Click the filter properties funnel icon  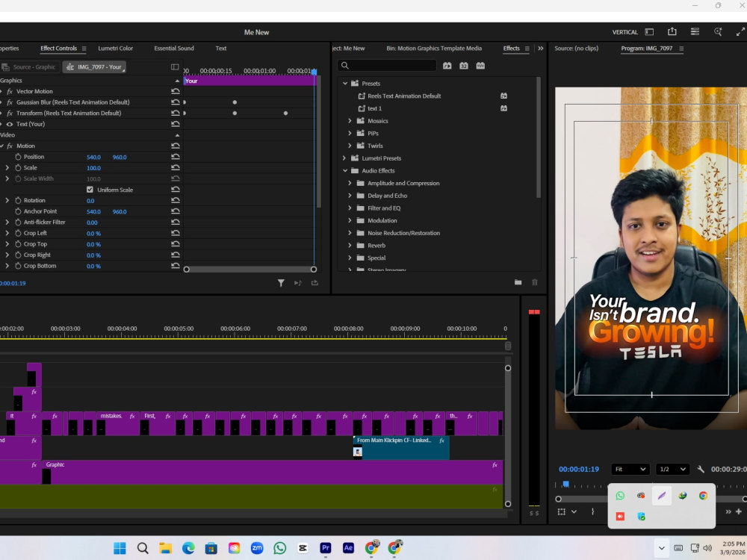[281, 283]
